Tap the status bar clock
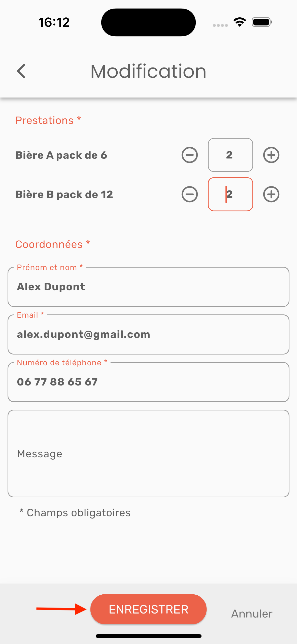This screenshot has width=297, height=644. tap(54, 22)
